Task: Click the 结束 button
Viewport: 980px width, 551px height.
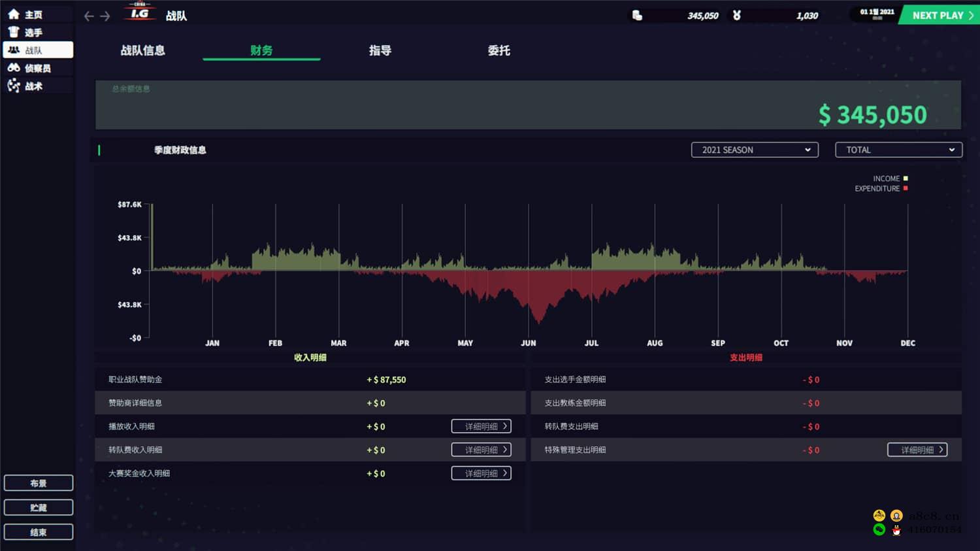Action: coord(39,532)
